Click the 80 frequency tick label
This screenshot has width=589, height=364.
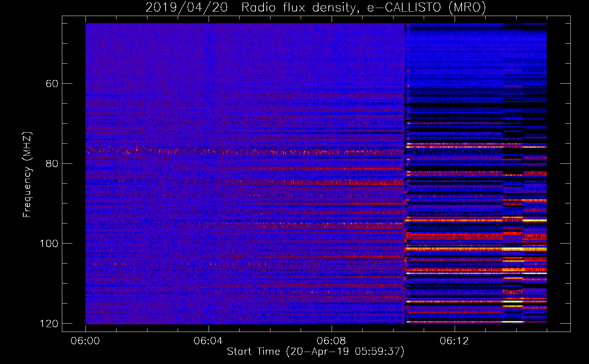coord(52,163)
